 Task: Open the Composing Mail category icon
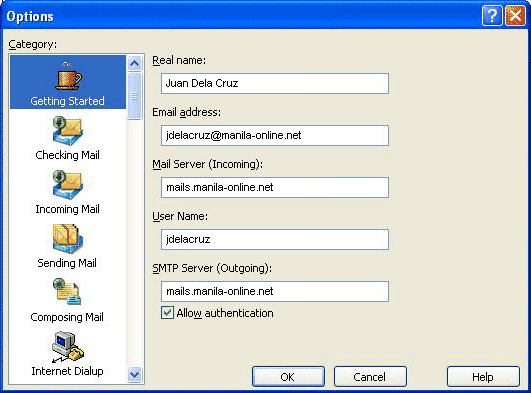point(67,292)
